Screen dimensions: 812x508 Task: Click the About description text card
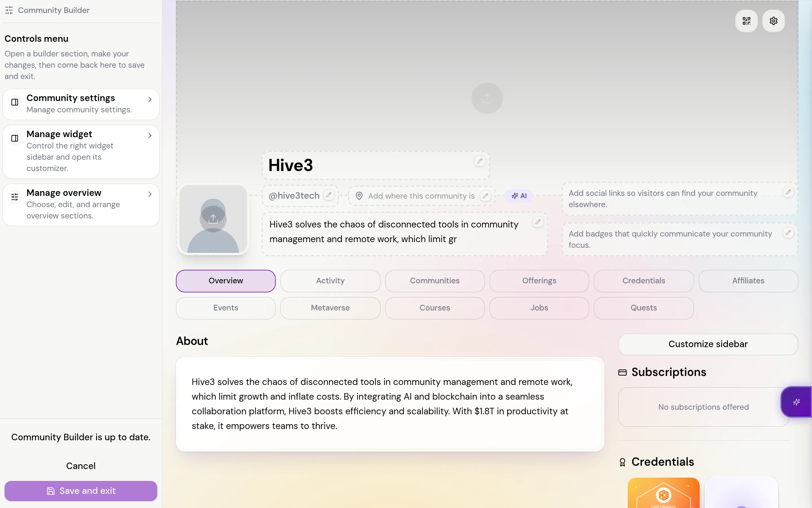390,404
